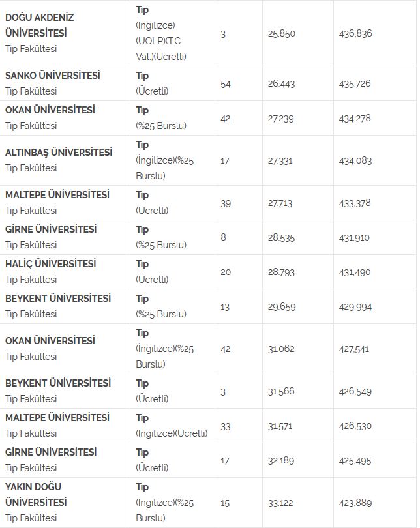Open the SANKO ÜNİVERSİTESİ link
420x528 pixels.
coord(53,76)
